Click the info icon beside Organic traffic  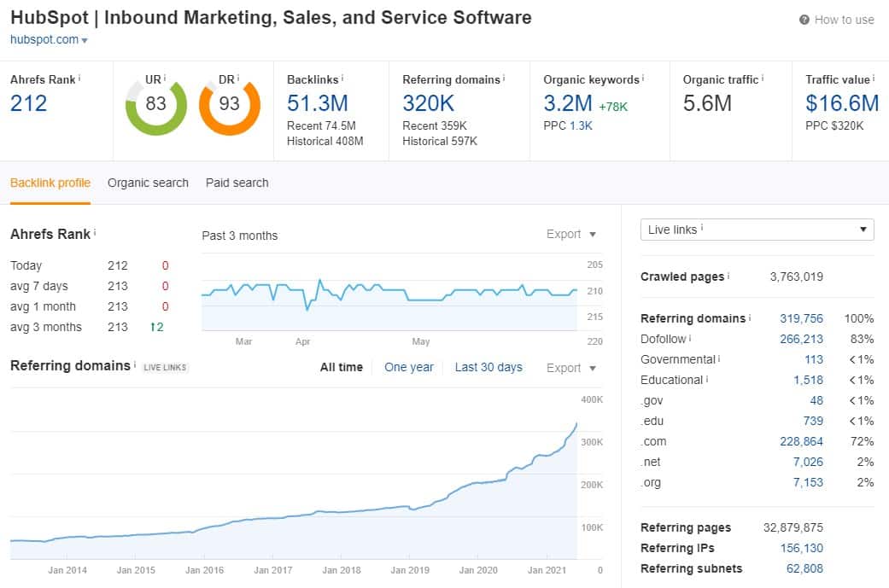762,78
